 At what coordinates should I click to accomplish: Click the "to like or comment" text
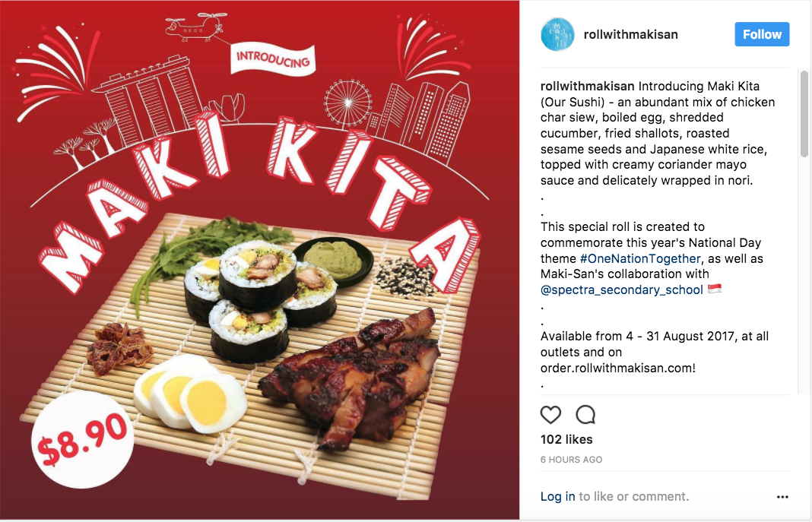[634, 497]
